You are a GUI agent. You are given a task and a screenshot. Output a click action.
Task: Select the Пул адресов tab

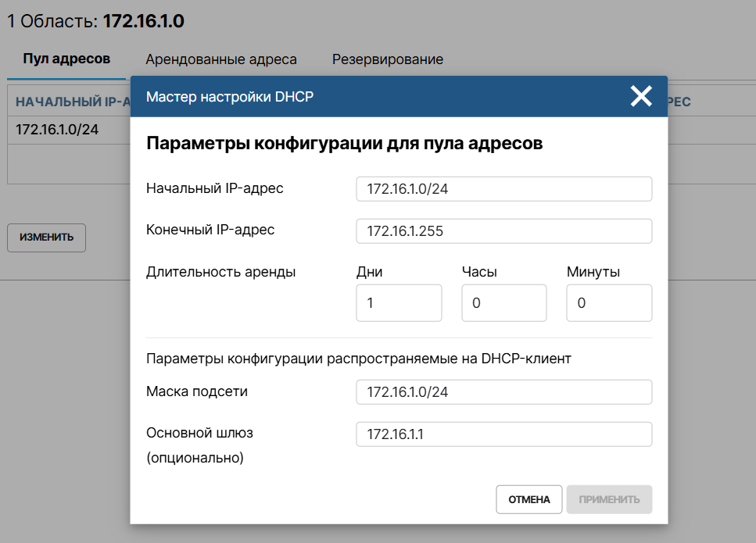[66, 59]
